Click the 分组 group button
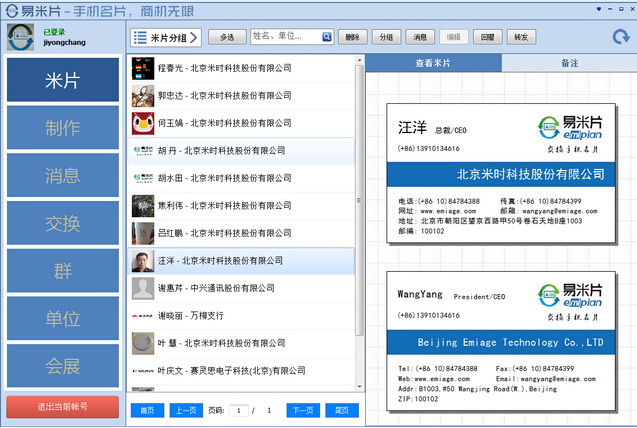This screenshot has height=428, width=637. (x=386, y=37)
